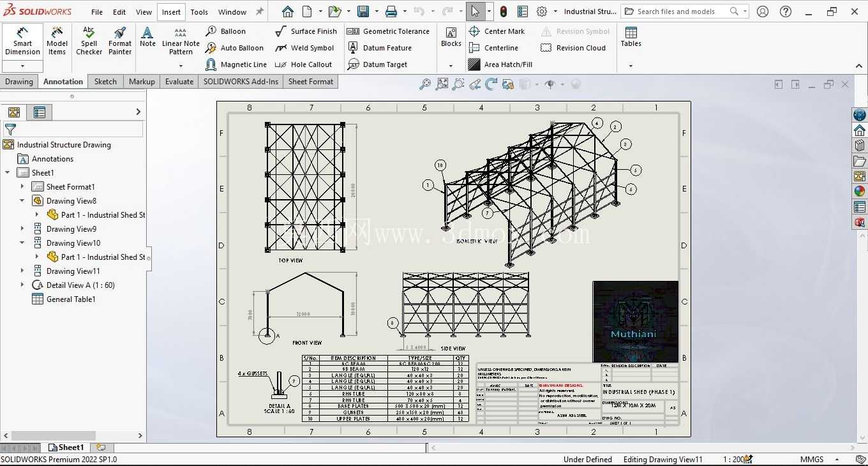The height and width of the screenshot is (466, 868).
Task: Open the Model Items tool
Action: tap(57, 41)
